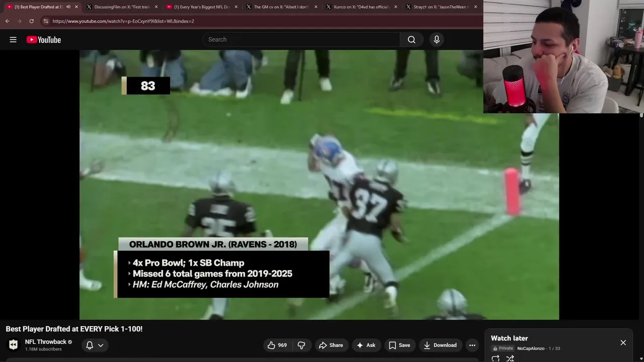The image size is (644, 362).
Task: Save video to a playlist
Action: [x=399, y=345]
